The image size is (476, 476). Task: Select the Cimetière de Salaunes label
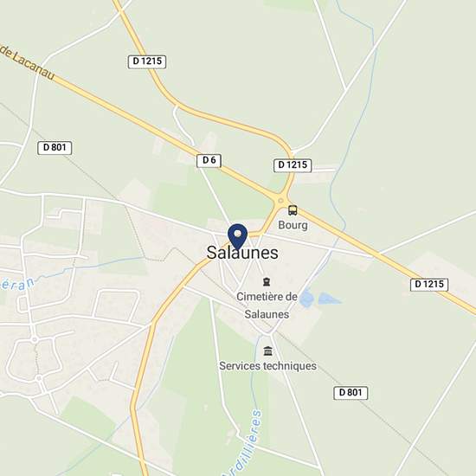(x=267, y=306)
